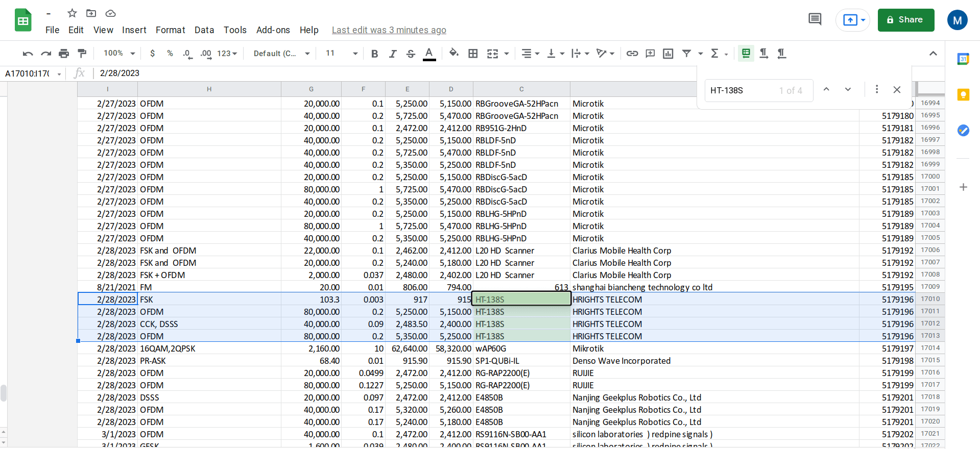The width and height of the screenshot is (980, 449).
Task: Insert a link
Action: click(x=632, y=54)
